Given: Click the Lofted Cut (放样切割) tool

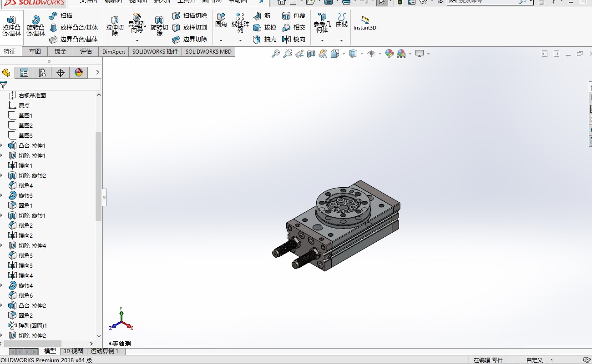Looking at the screenshot, I should click(190, 27).
